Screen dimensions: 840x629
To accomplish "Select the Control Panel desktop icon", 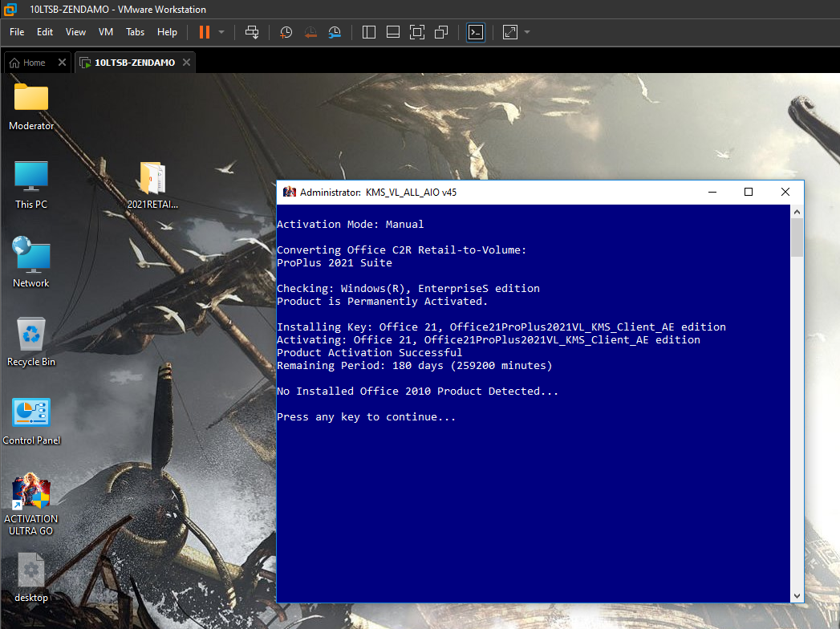I will 31,421.
